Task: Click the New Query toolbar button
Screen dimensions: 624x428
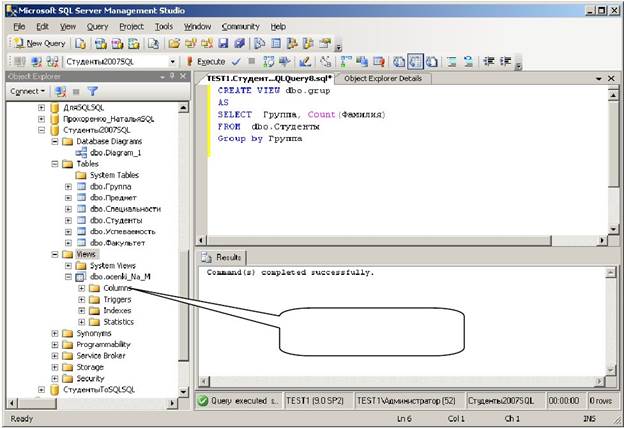Action: coord(40,44)
